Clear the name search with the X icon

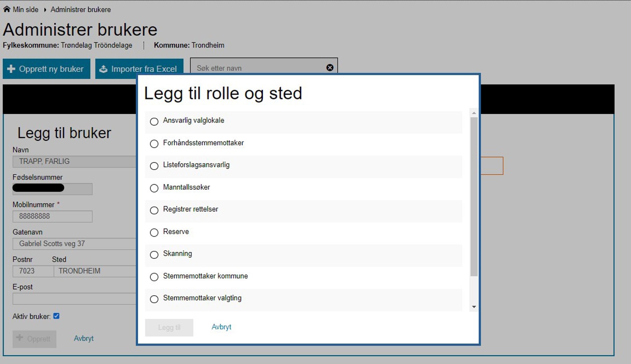tap(330, 67)
